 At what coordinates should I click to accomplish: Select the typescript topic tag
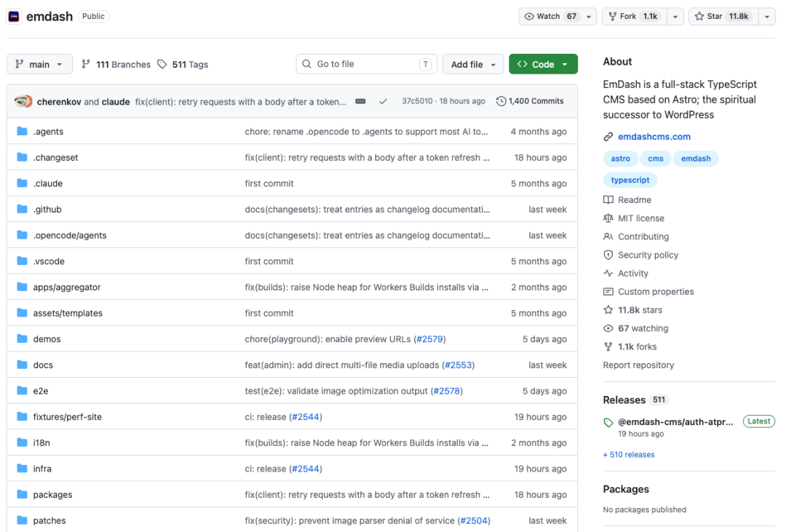(630, 180)
